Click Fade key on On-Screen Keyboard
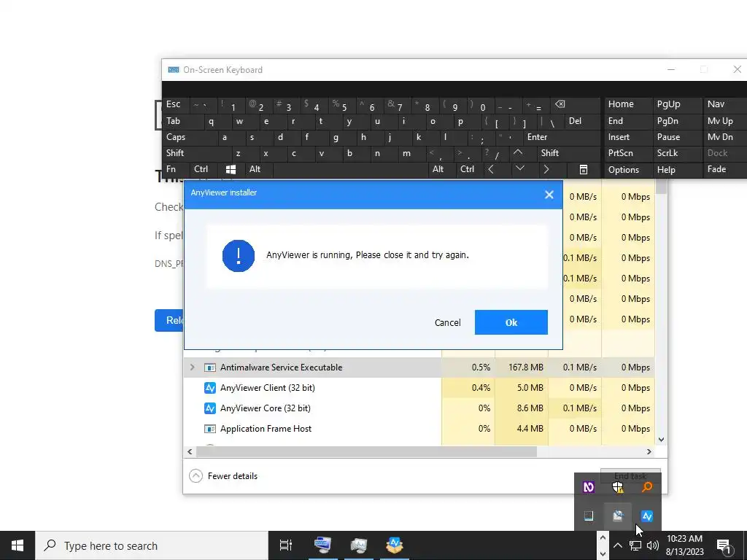The image size is (747, 560). coord(725,169)
